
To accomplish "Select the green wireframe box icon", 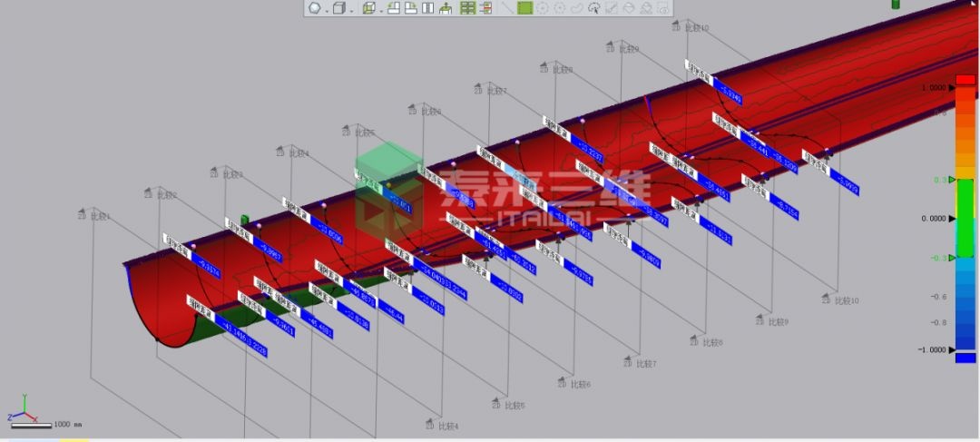I will click(x=368, y=8).
